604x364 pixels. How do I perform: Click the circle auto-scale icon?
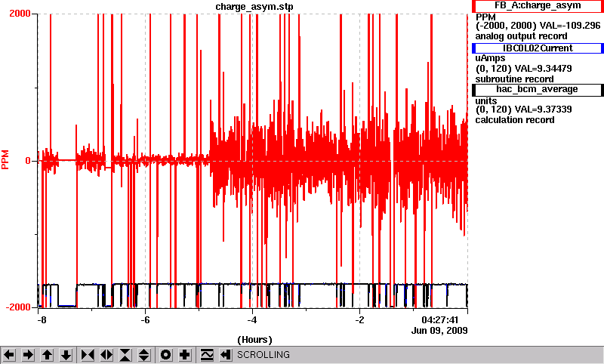(165, 355)
